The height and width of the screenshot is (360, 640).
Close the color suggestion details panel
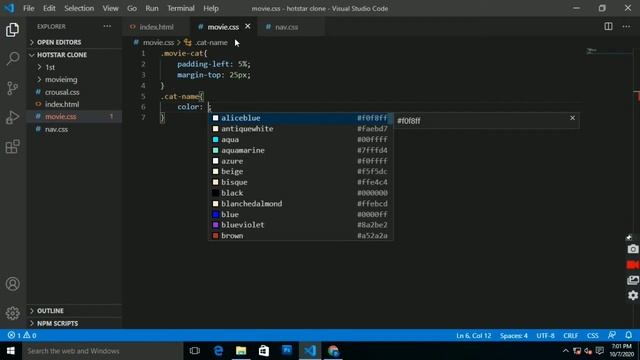[x=572, y=118]
